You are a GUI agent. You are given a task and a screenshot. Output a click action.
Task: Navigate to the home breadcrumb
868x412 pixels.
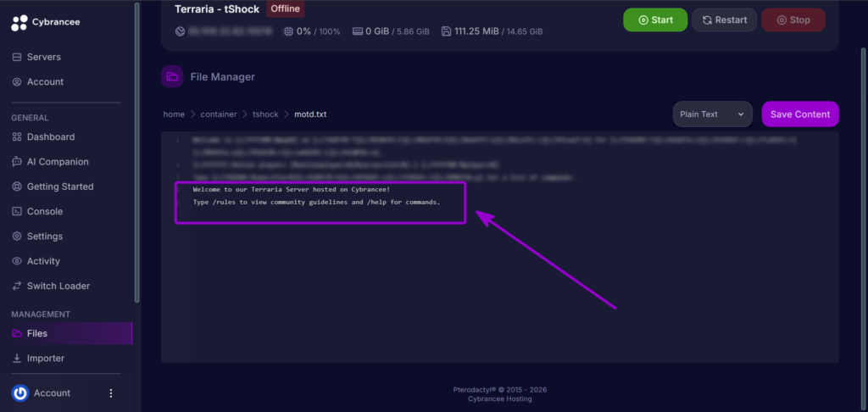(x=174, y=114)
